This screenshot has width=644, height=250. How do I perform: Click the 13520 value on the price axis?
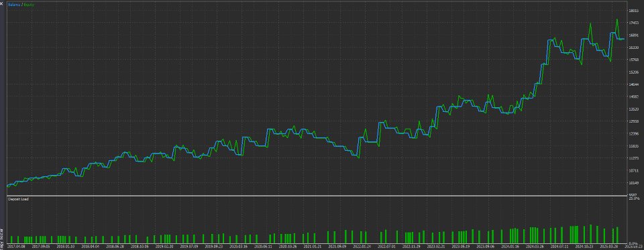pyautogui.click(x=634, y=109)
